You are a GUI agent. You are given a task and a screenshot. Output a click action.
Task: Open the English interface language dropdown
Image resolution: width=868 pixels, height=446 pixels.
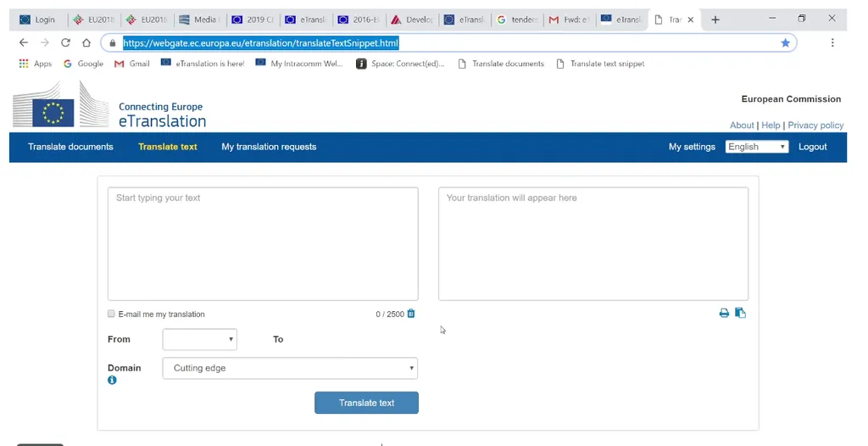[757, 147]
